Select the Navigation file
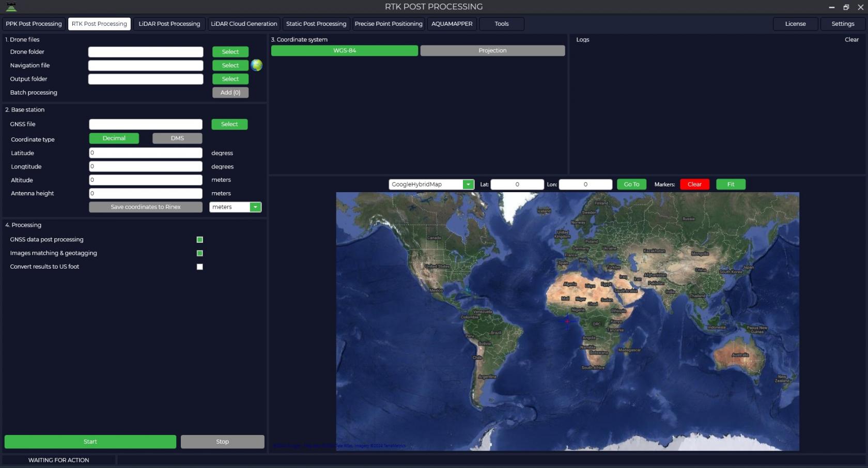The width and height of the screenshot is (868, 468). (230, 66)
